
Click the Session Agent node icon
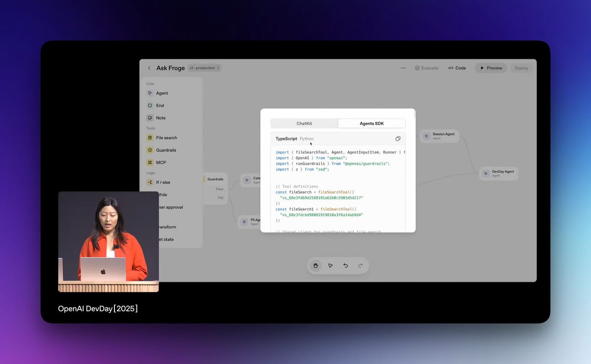coord(426,136)
